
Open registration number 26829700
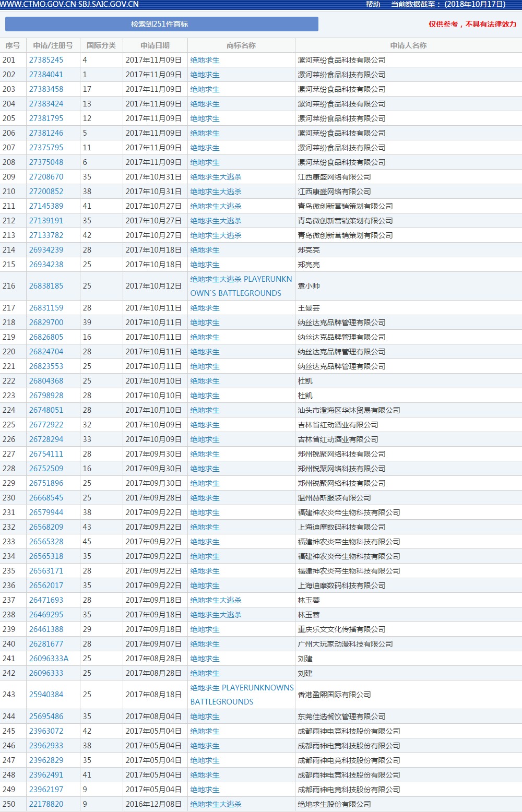point(46,323)
